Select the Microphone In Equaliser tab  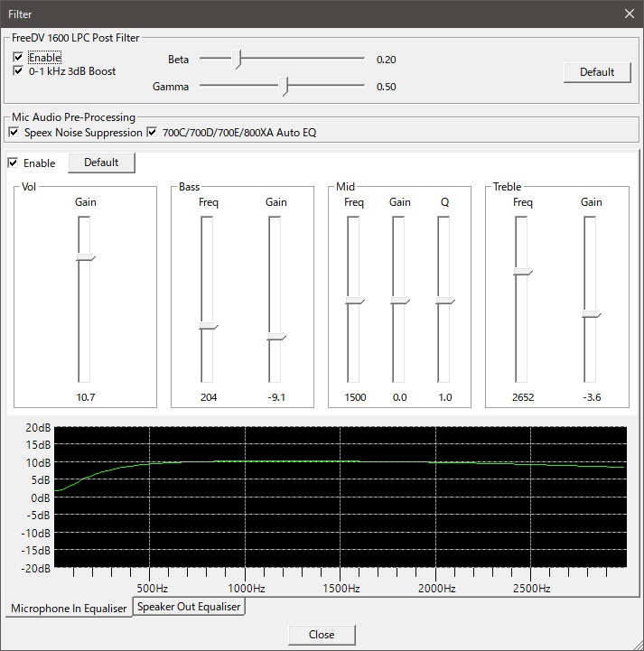tap(69, 609)
